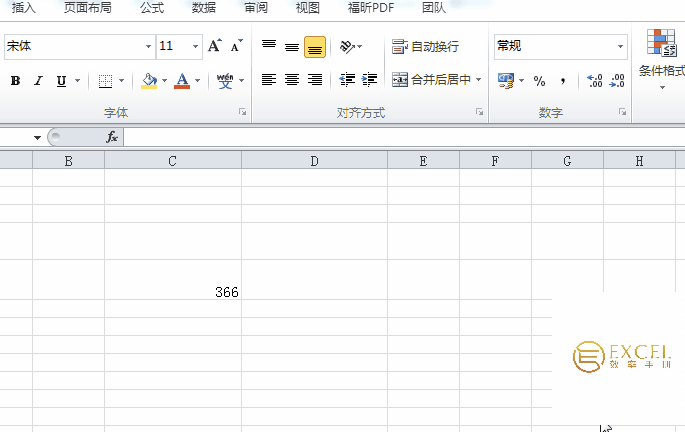Open the wén phonetic guide tool
This screenshot has height=432, width=685.
(225, 81)
